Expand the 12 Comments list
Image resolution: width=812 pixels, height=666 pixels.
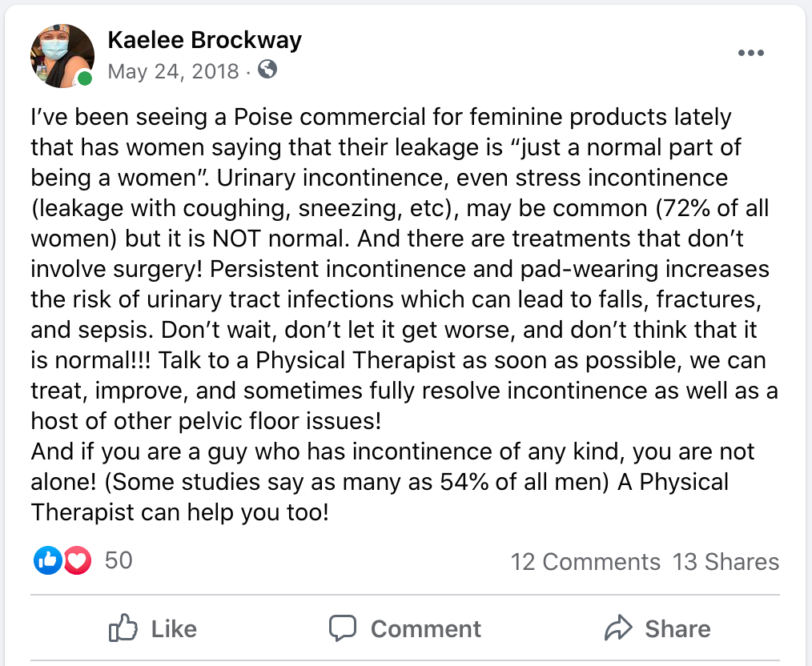click(585, 562)
